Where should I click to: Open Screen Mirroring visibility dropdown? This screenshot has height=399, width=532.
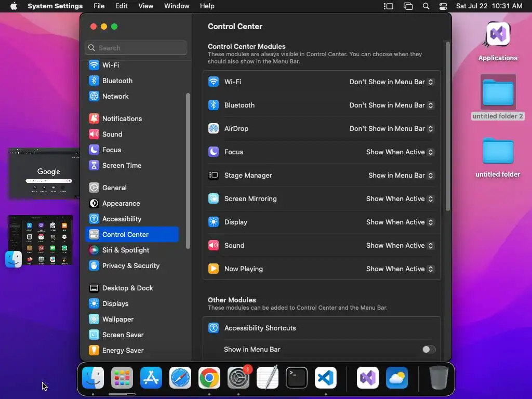(x=400, y=199)
